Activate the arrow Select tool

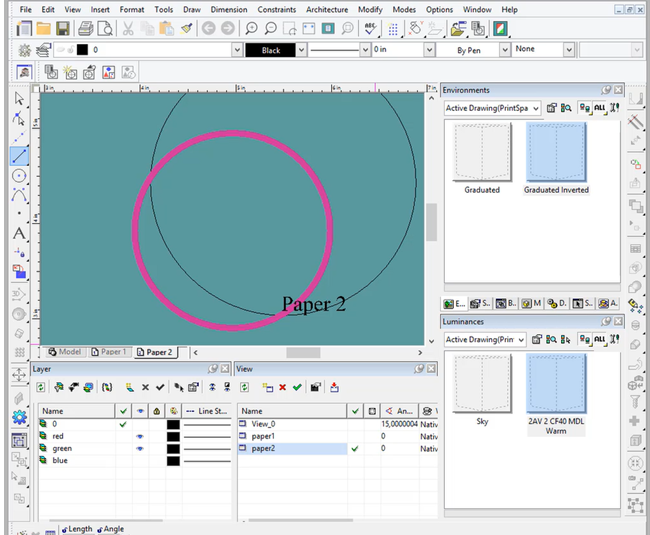[19, 99]
